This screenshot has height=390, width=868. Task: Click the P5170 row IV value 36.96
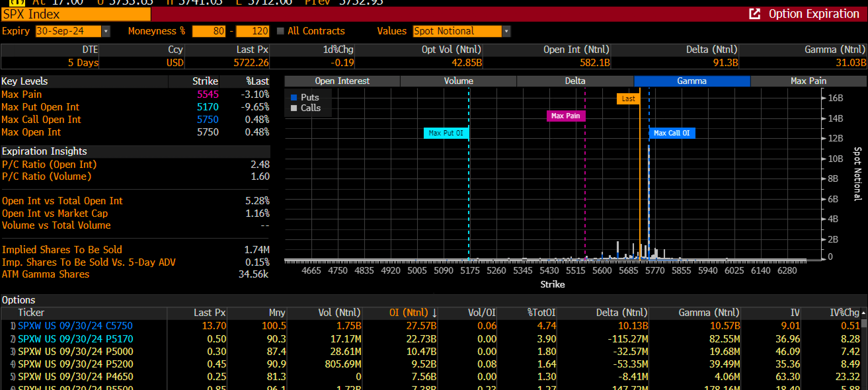pos(787,339)
